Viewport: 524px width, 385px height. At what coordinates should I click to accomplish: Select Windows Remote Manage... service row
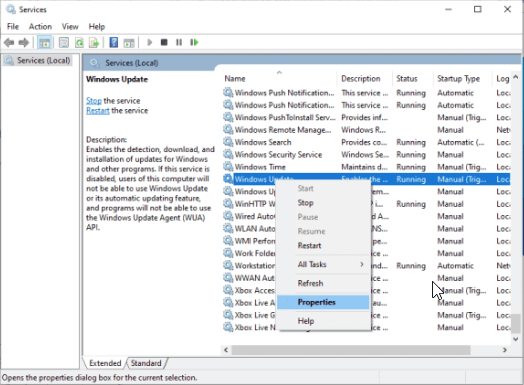click(x=366, y=130)
